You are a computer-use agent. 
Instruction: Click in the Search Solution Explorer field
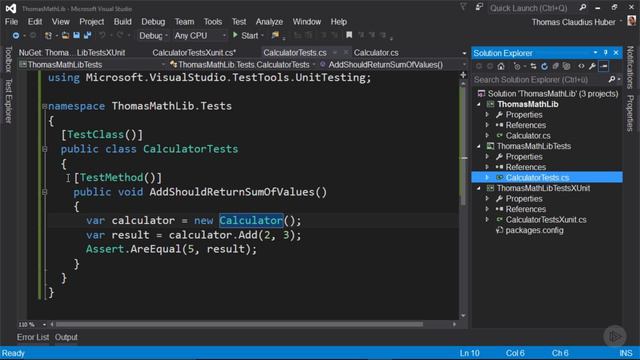click(540, 80)
